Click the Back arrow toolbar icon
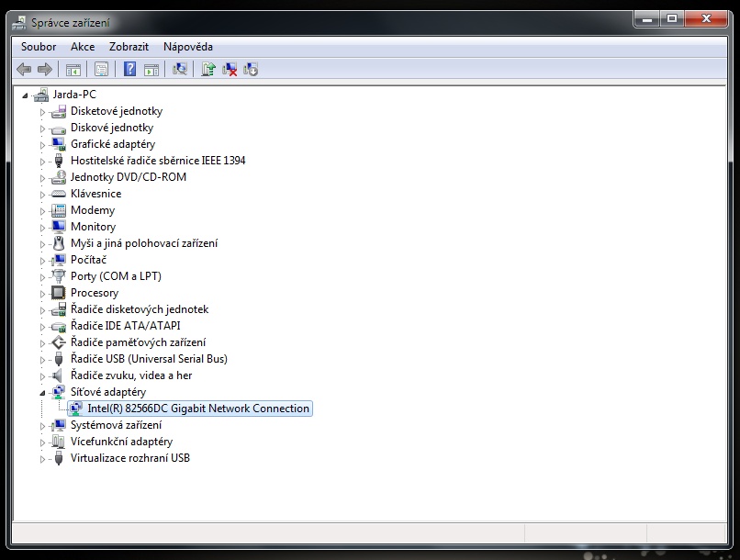 tap(24, 70)
